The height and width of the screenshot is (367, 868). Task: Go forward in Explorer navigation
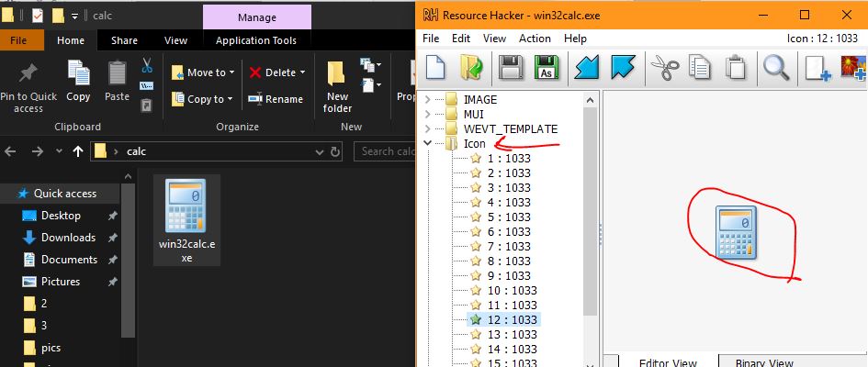click(38, 151)
